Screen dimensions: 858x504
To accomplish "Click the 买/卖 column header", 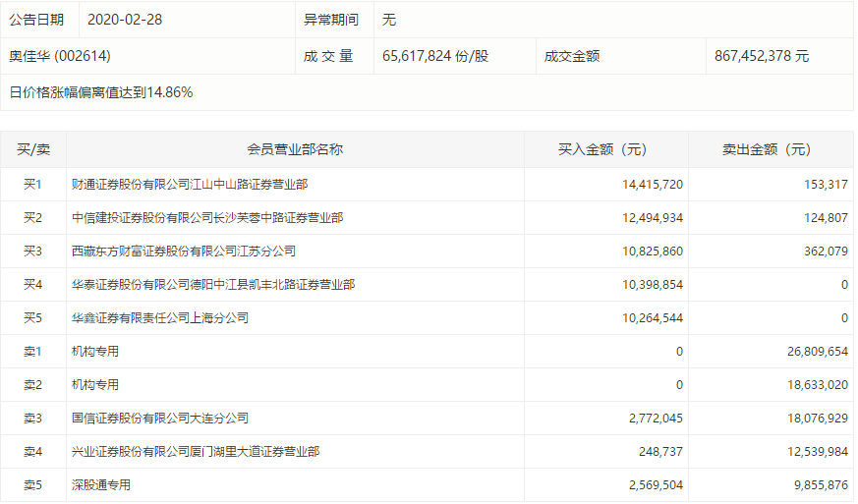I will [33, 149].
